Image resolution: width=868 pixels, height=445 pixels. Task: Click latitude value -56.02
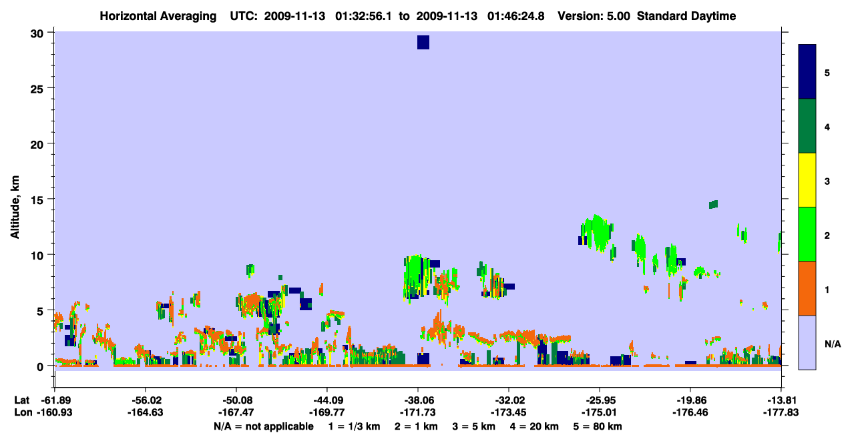(146, 400)
